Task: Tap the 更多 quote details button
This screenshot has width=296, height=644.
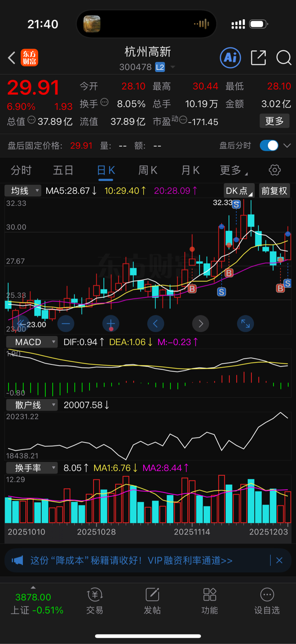Action: click(x=274, y=121)
